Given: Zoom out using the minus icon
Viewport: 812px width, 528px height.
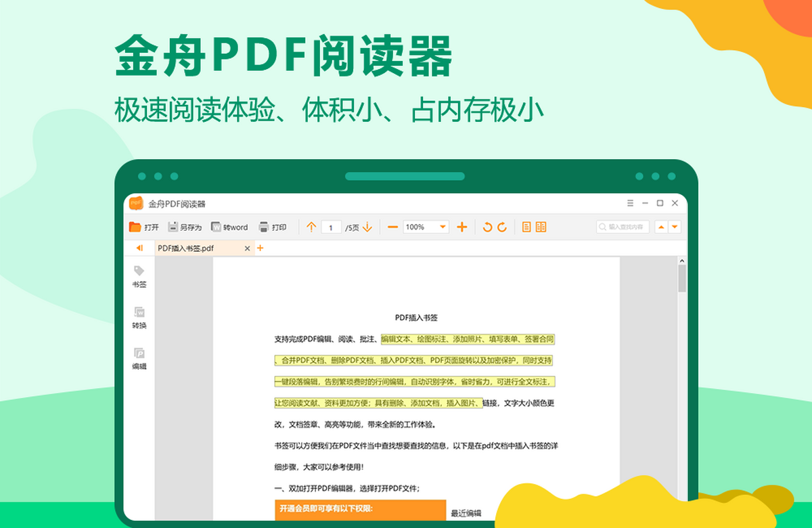Looking at the screenshot, I should (x=392, y=227).
